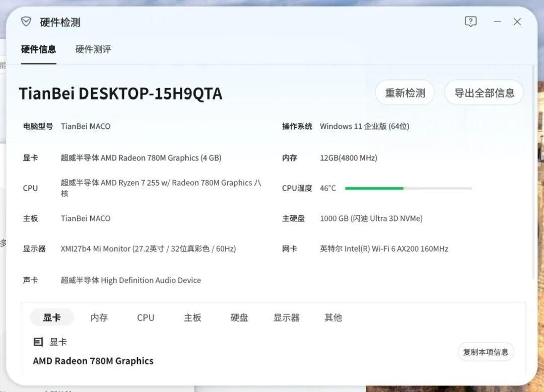Click the 硬件检测 window title text

click(60, 22)
